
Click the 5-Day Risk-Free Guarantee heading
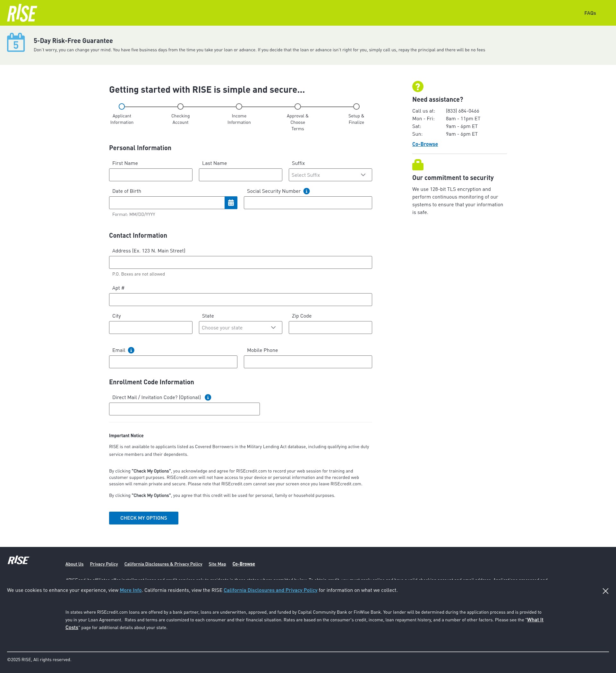click(73, 41)
